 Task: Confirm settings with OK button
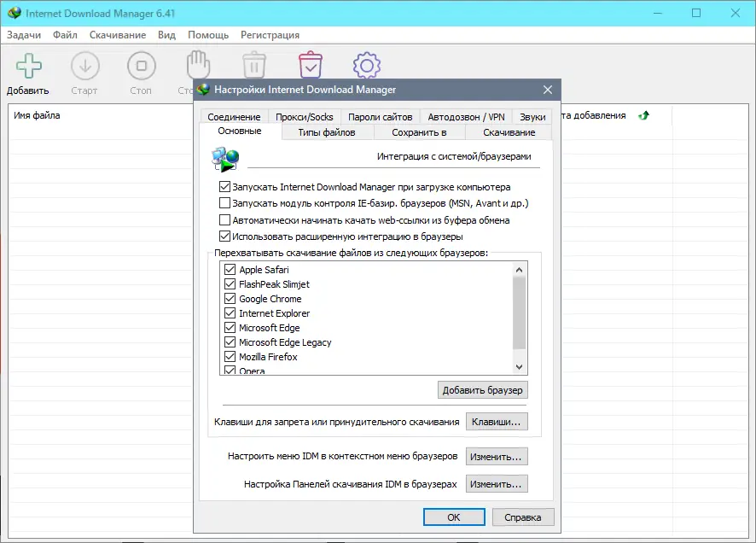tap(454, 517)
